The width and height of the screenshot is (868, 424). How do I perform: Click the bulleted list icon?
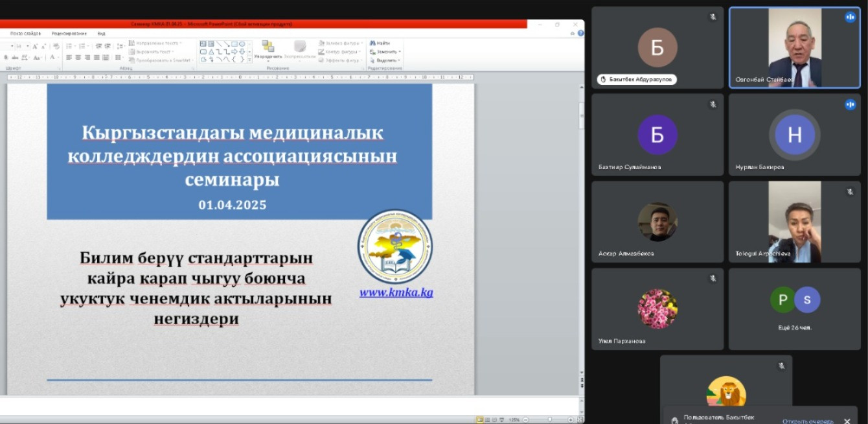tap(69, 47)
